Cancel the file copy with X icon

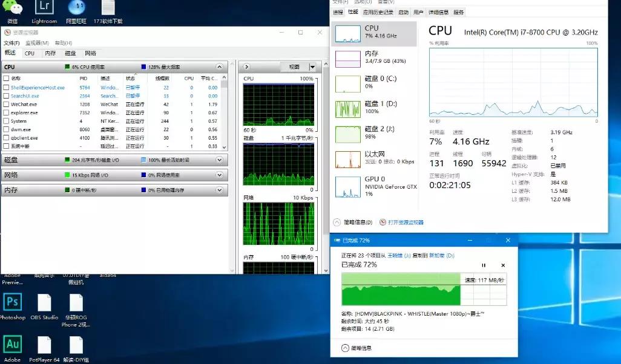[503, 265]
